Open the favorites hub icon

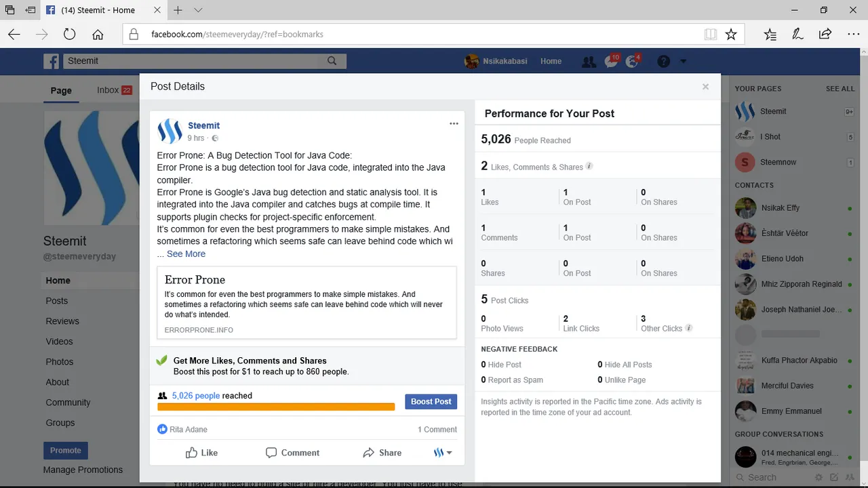(770, 35)
